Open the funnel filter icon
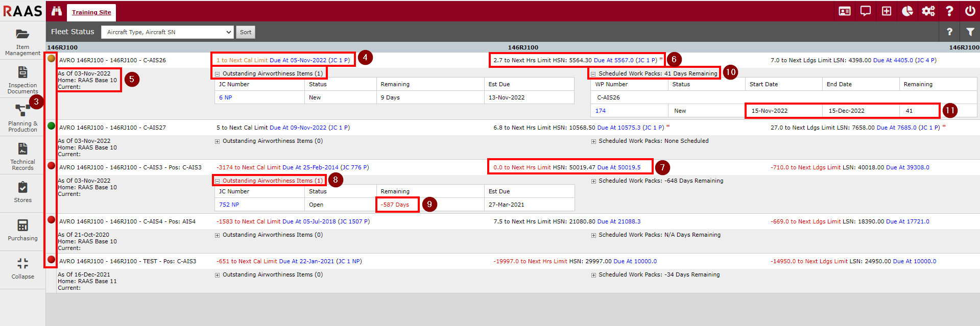Image resolution: width=980 pixels, height=326 pixels. click(x=970, y=32)
